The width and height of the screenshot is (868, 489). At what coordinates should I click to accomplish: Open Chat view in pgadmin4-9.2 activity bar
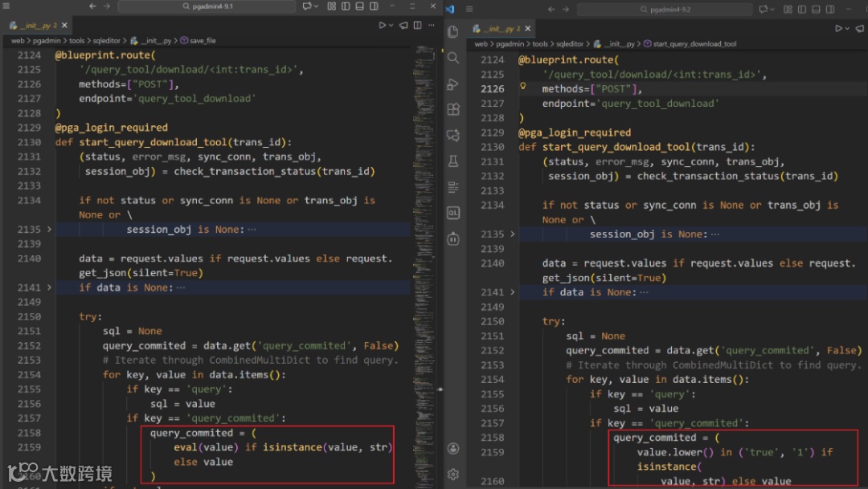coord(453,135)
